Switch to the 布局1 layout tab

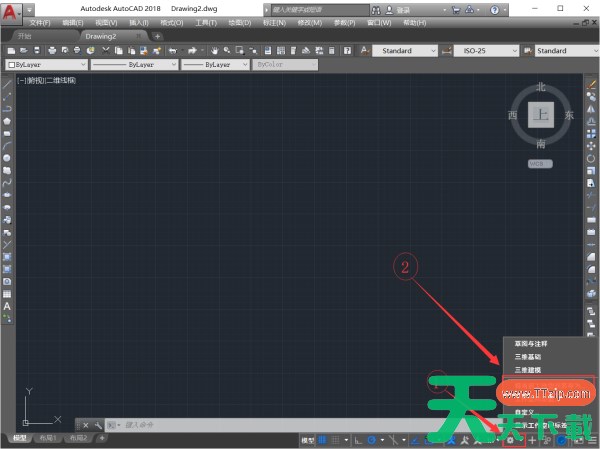48,438
